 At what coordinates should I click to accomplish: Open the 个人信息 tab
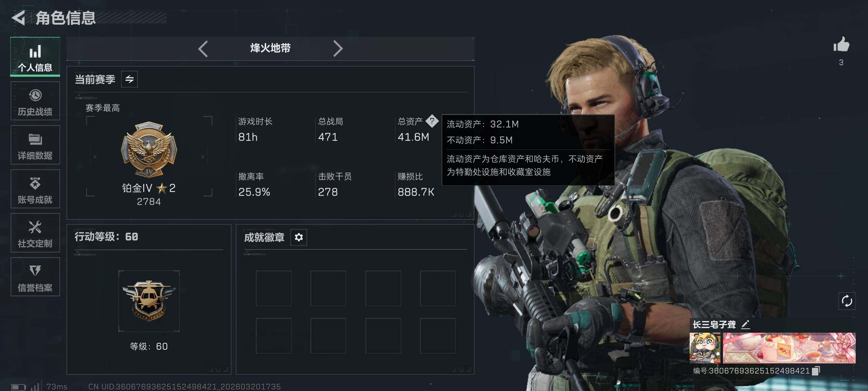(35, 57)
